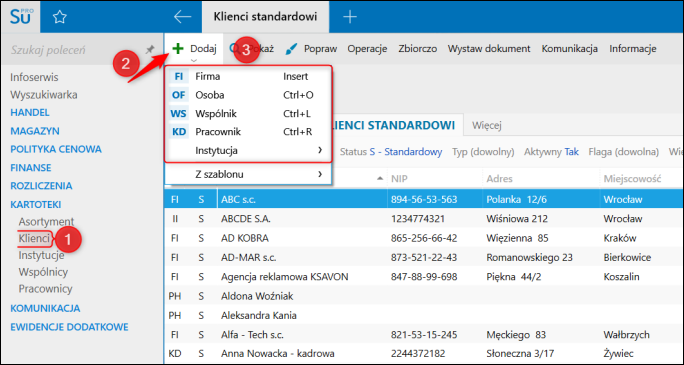Image resolution: width=684 pixels, height=365 pixels.
Task: Open a new tab with plus icon
Action: pos(350,17)
